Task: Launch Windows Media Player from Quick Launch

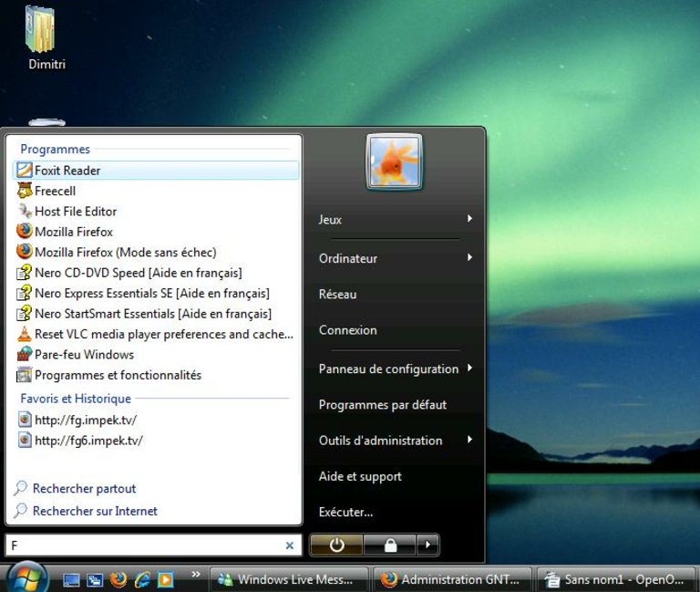Action: point(165,580)
